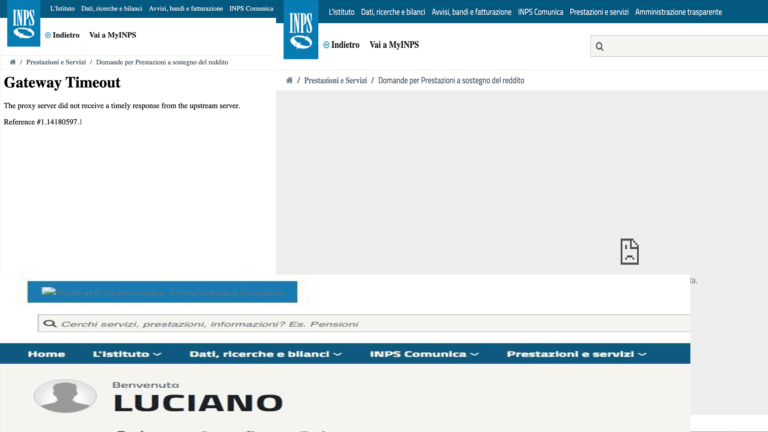Click home icon in Gateway Timeout breadcrumb
Image resolution: width=768 pixels, height=432 pixels.
13,62
